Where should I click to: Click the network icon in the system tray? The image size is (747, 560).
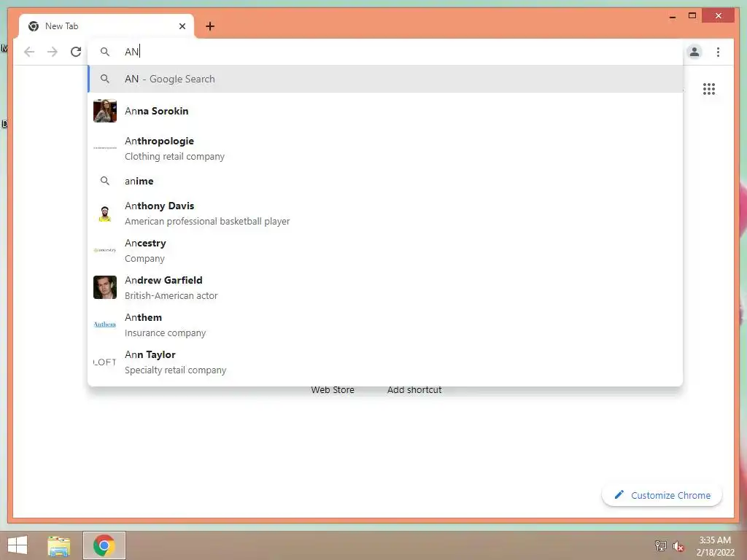[x=661, y=545]
